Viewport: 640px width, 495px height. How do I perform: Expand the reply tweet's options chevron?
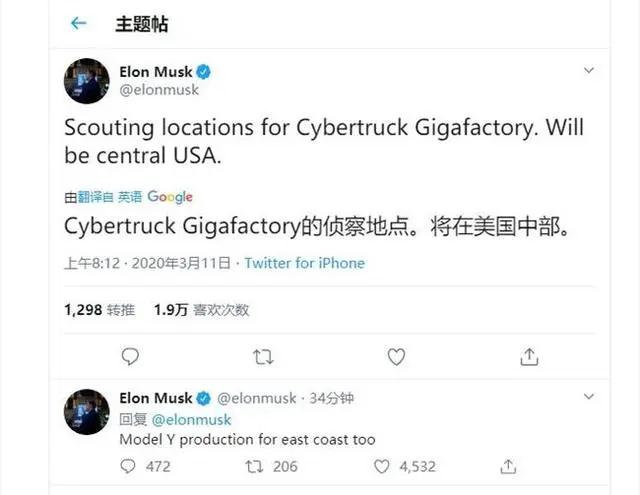pos(589,398)
